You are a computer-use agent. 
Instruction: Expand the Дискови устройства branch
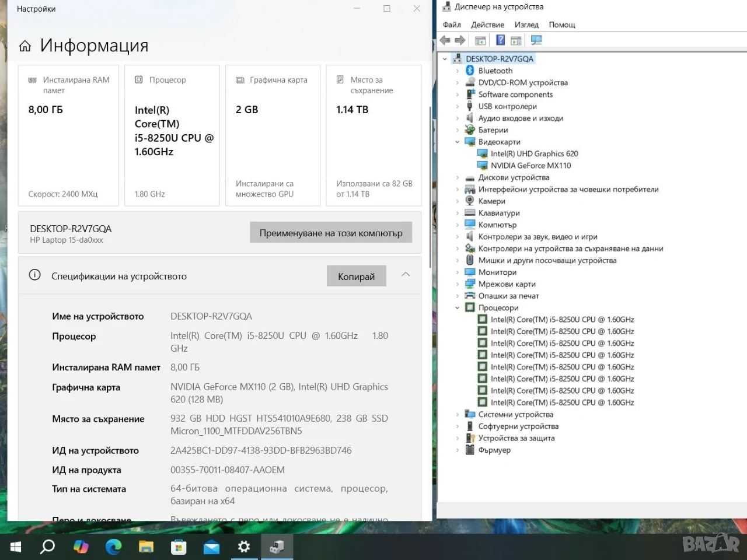457,177
